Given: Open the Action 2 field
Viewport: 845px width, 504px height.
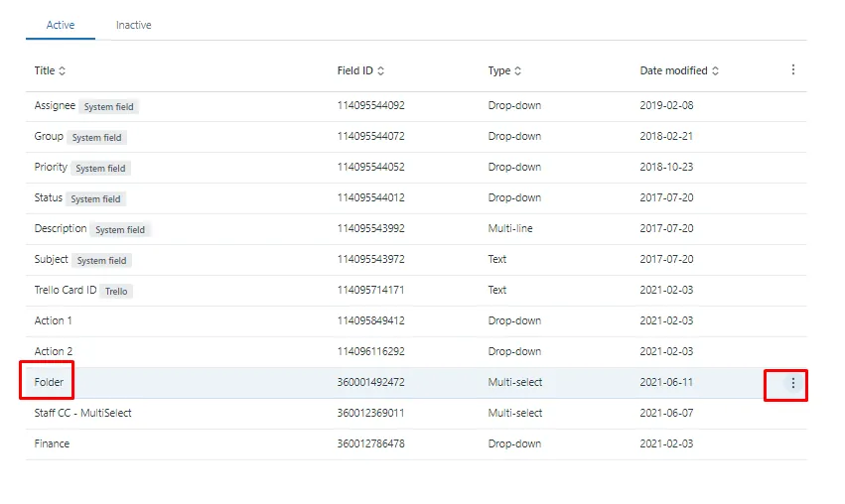Looking at the screenshot, I should 53,351.
